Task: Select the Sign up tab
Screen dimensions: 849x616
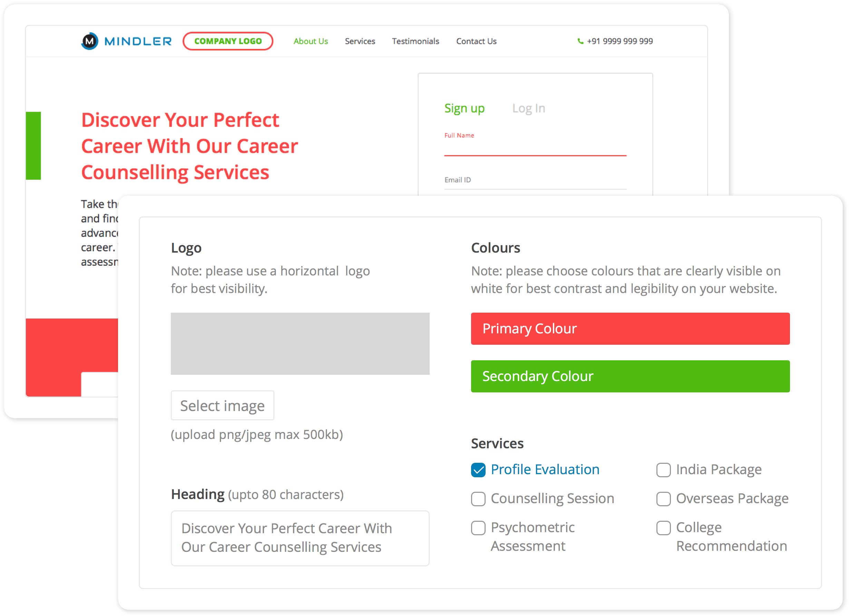Action: pos(464,108)
